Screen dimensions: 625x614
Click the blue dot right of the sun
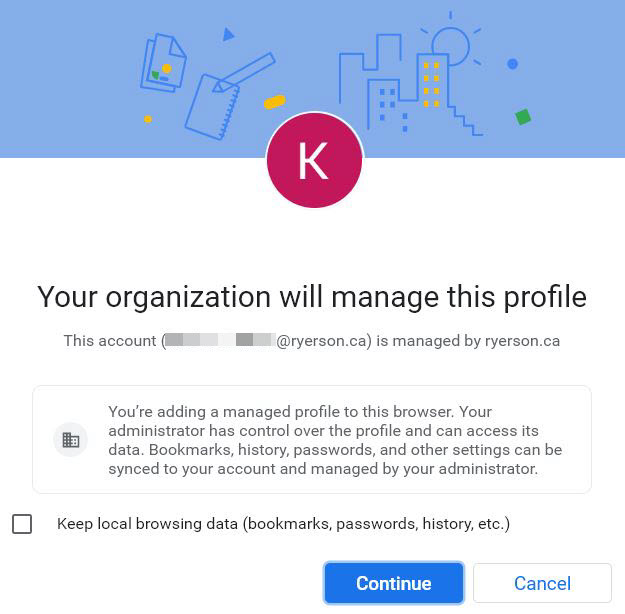click(x=513, y=64)
